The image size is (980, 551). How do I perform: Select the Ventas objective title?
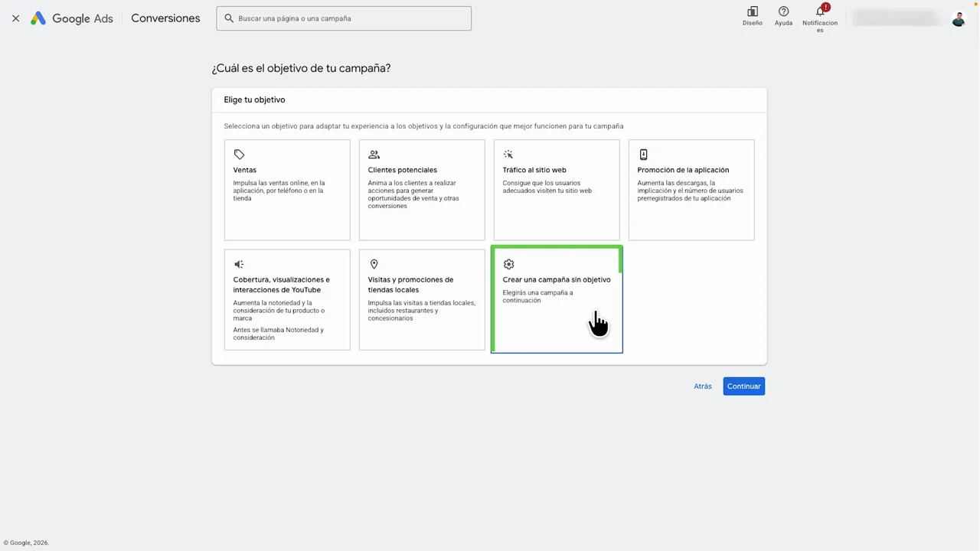pos(245,170)
